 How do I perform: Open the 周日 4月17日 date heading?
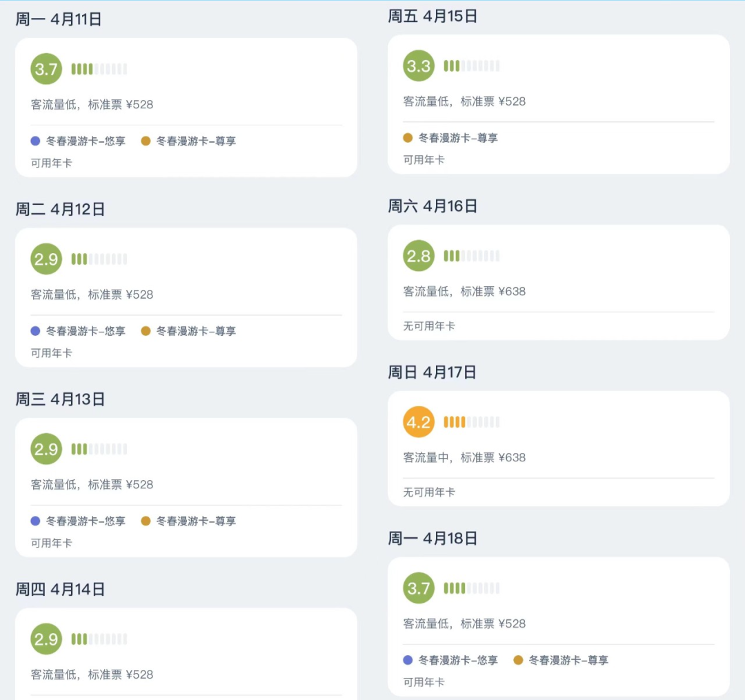[433, 372]
